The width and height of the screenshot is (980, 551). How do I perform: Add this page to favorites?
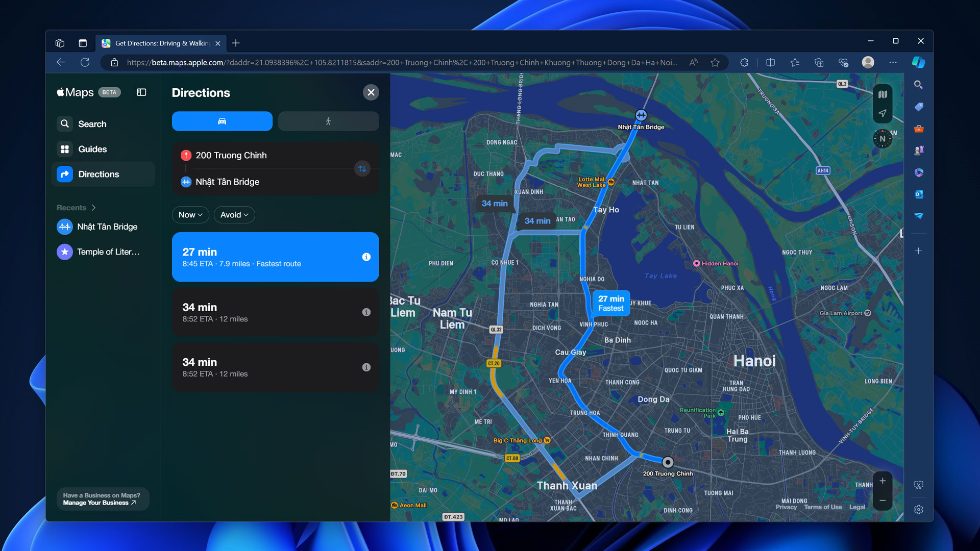pyautogui.click(x=715, y=62)
